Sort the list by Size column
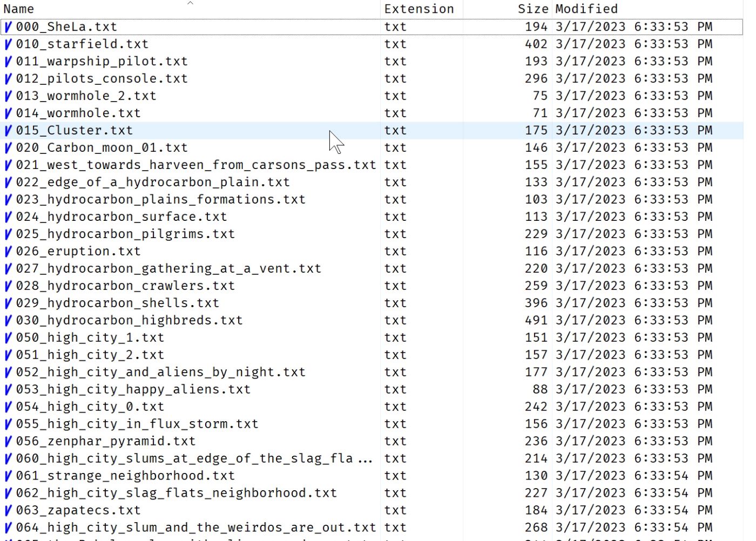Image resolution: width=756 pixels, height=541 pixels. pyautogui.click(x=532, y=9)
